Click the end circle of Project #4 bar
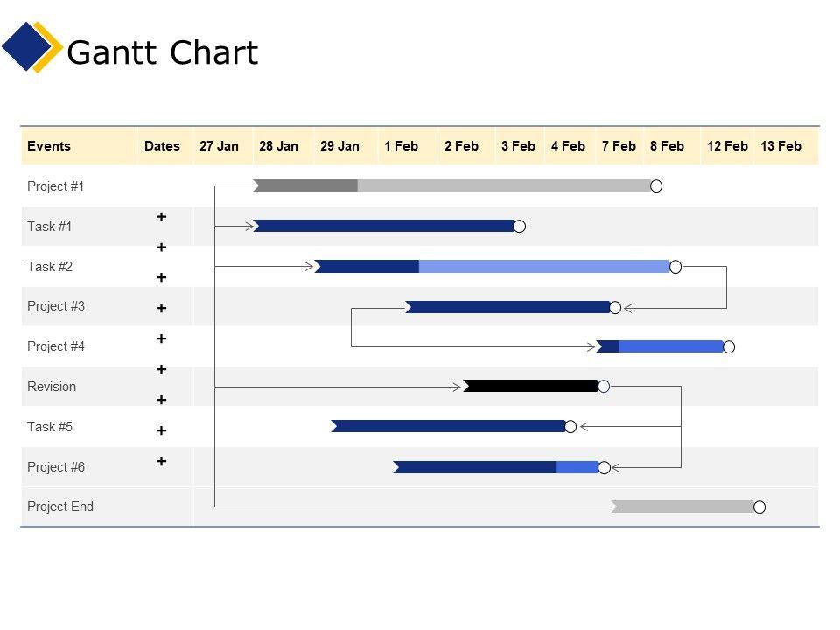Image resolution: width=840 pixels, height=630 pixels. click(729, 347)
